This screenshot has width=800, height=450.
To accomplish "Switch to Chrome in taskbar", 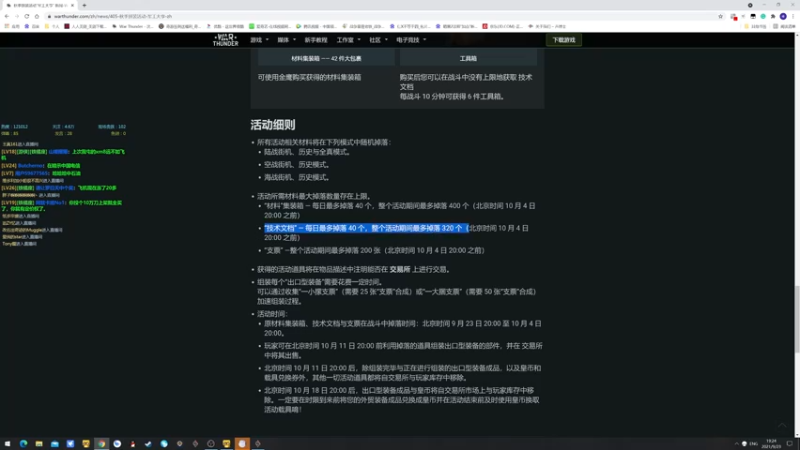I will (102, 444).
